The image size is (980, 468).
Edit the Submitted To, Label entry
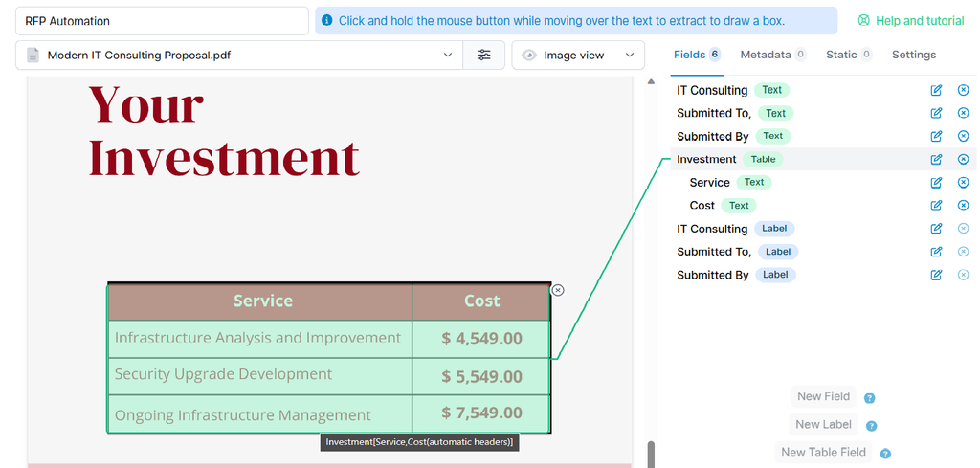[x=936, y=252]
